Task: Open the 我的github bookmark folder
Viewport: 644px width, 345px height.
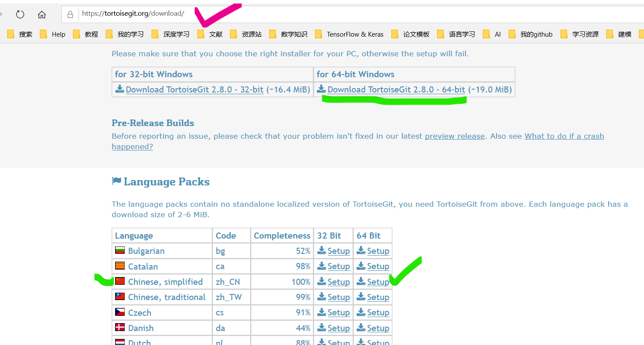Action: point(531,34)
